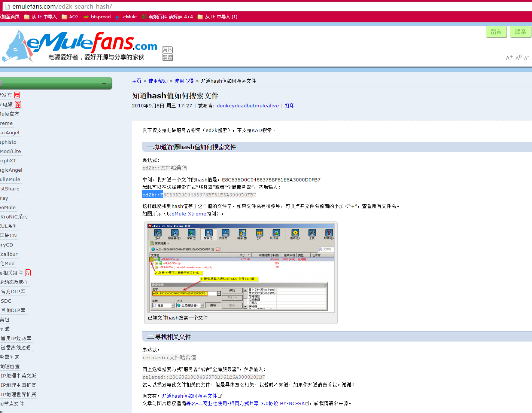Select the P动态反吸血 sidebar item
The height and width of the screenshot is (413, 532).
pyautogui.click(x=15, y=282)
